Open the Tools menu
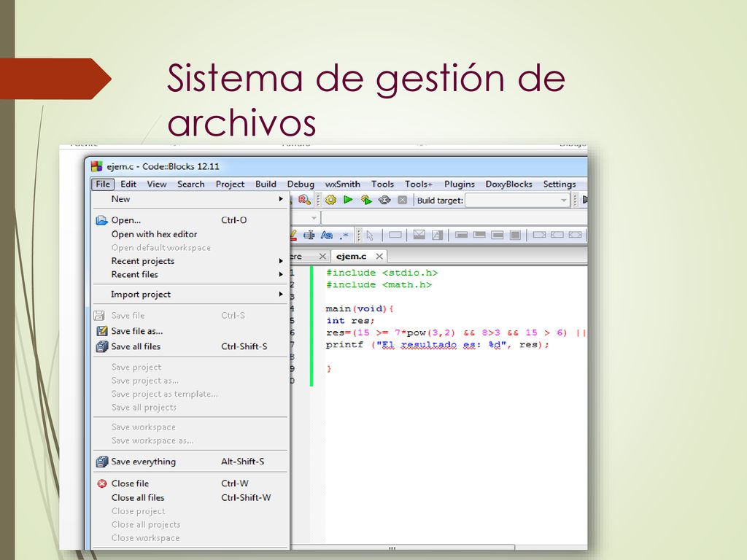 coord(382,184)
